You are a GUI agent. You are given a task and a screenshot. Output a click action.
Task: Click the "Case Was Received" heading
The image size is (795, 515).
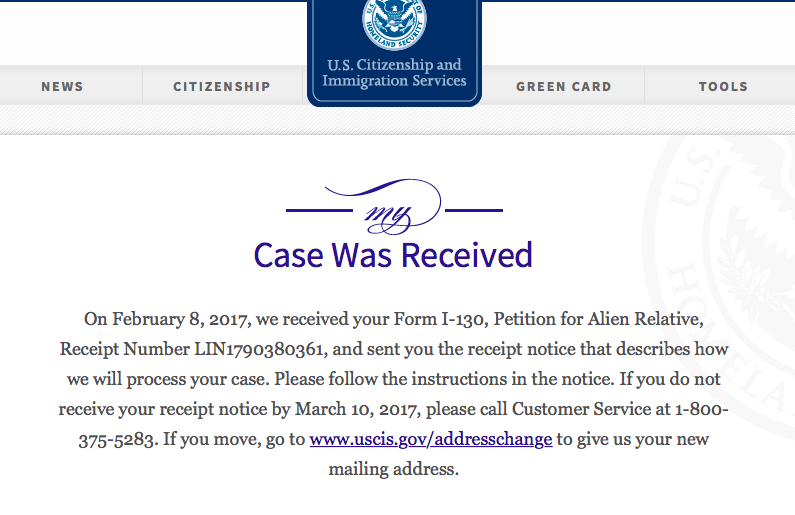click(x=393, y=255)
